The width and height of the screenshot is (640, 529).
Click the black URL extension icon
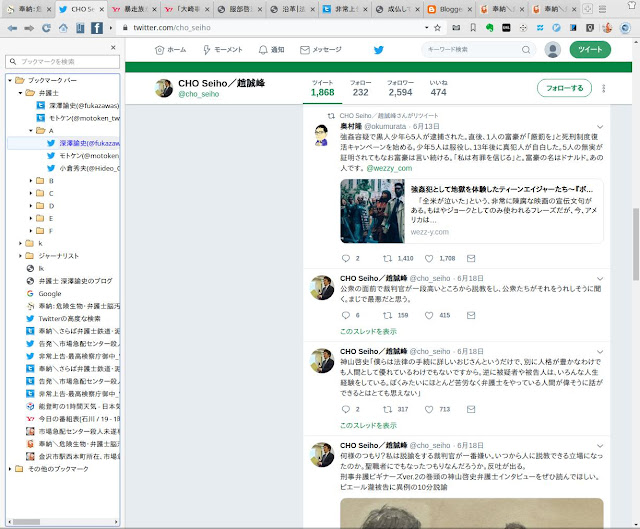506,28
